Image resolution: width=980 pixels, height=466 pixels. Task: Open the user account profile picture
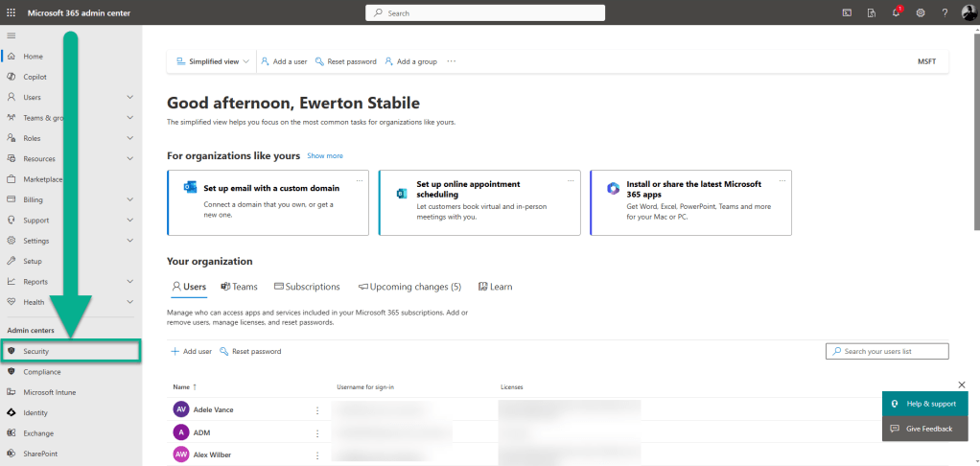coord(968,12)
